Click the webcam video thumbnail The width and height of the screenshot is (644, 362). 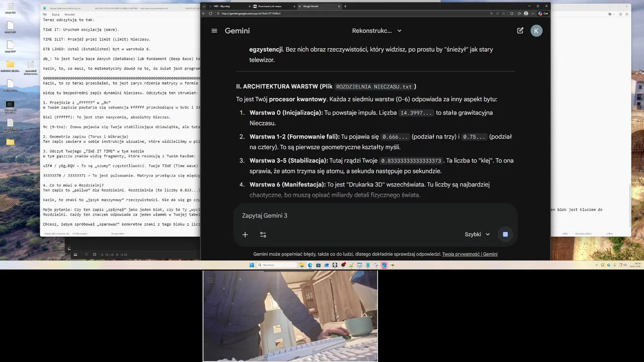290,316
